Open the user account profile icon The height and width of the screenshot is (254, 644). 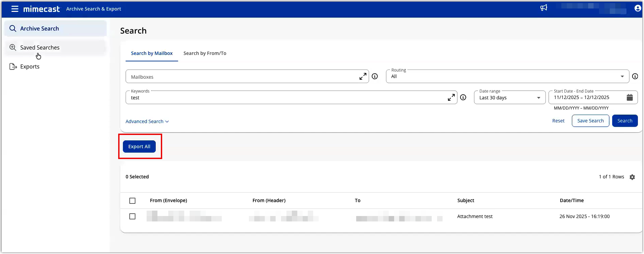click(638, 8)
